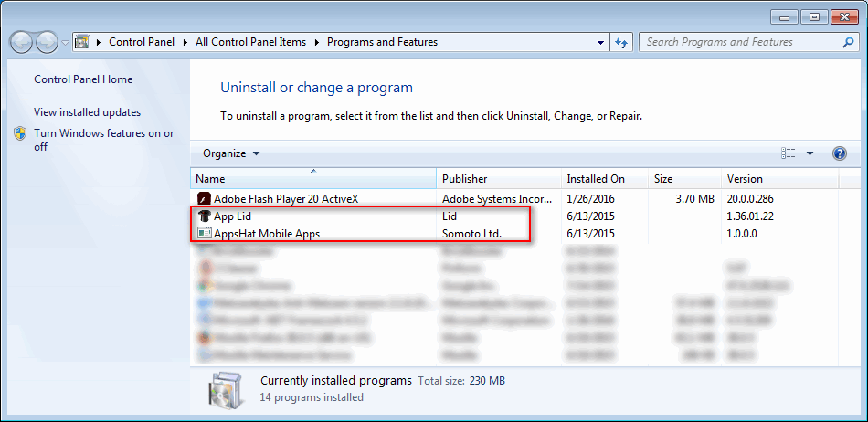Click the Currently installed programs label
Image resolution: width=868 pixels, height=422 pixels.
click(336, 381)
